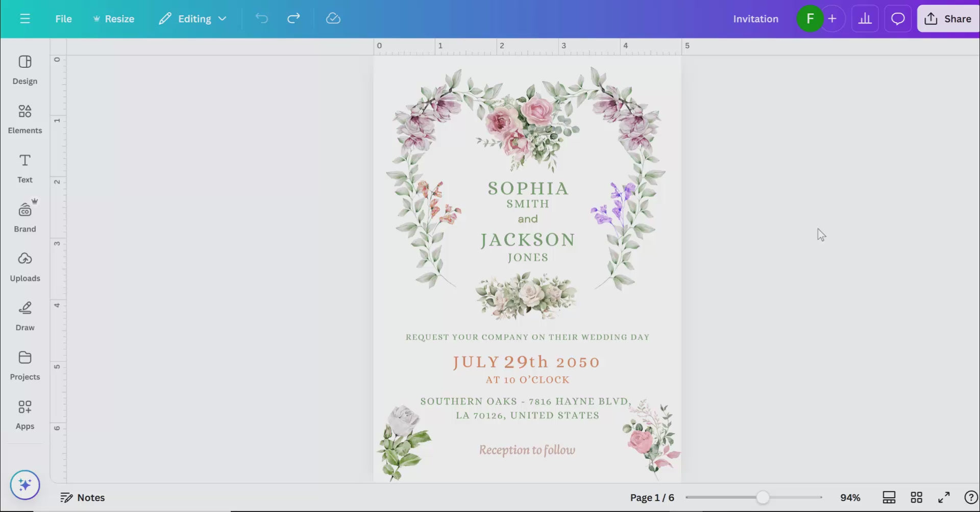This screenshot has height=512, width=980.
Task: Toggle the Notes panel
Action: pyautogui.click(x=83, y=497)
